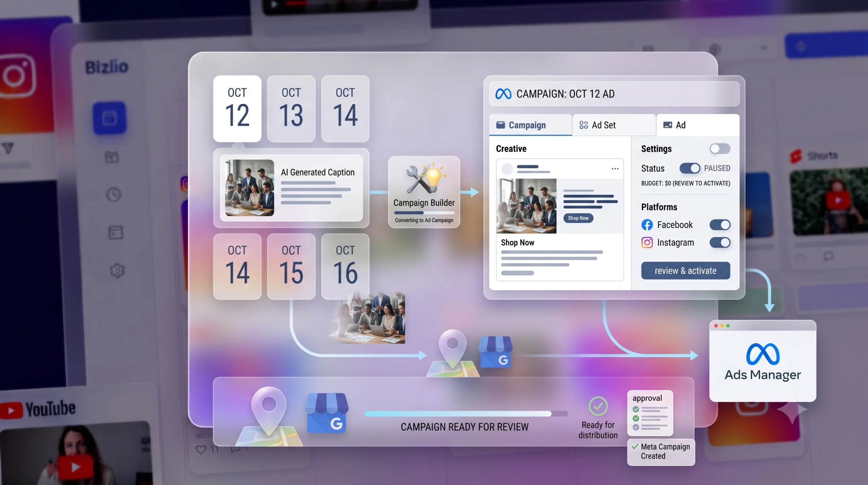Viewport: 868px width, 485px height.
Task: Click the review & activate button
Action: [x=686, y=271]
